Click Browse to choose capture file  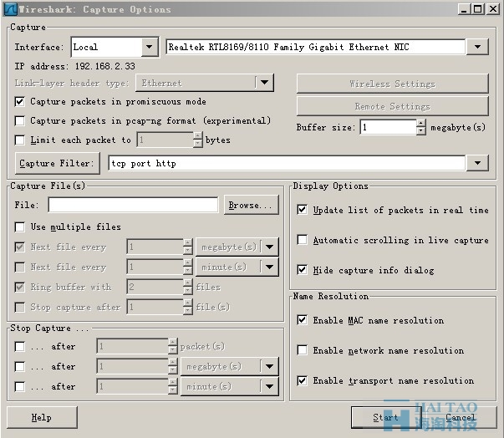(251, 205)
